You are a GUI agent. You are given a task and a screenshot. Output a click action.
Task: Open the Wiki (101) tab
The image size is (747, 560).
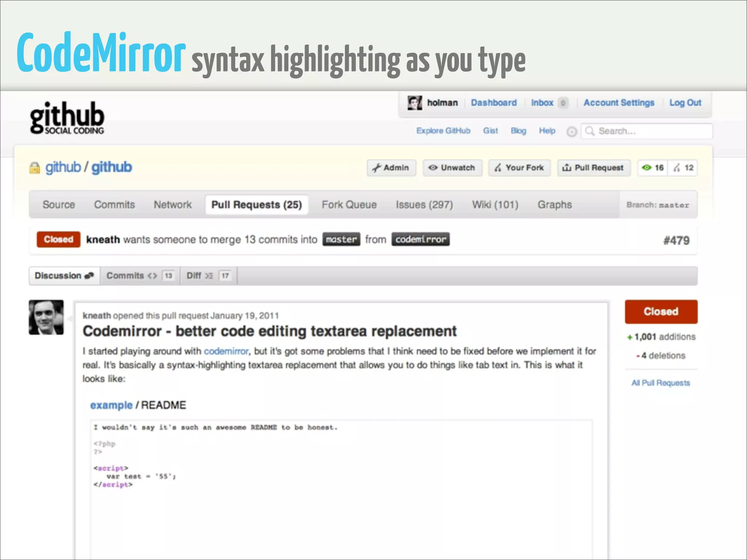pyautogui.click(x=495, y=205)
